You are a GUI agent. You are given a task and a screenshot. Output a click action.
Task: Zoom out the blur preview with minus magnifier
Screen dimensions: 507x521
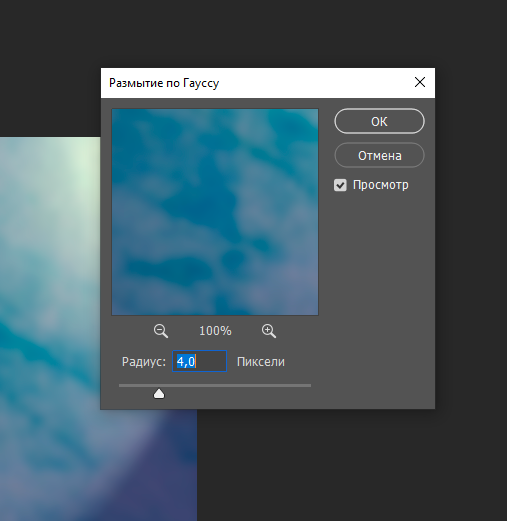pyautogui.click(x=161, y=331)
